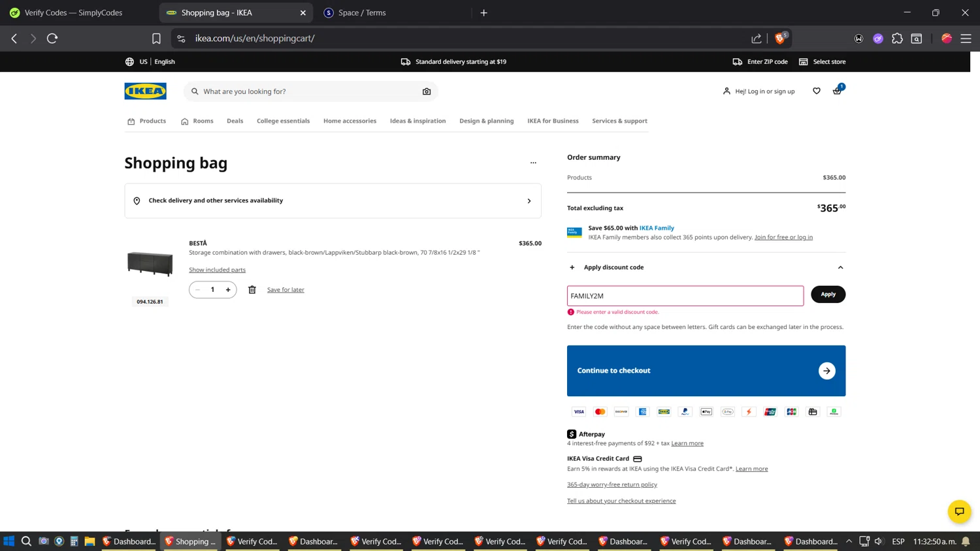Viewport: 980px width, 551px height.
Task: Click Continue to checkout
Action: coord(706,371)
